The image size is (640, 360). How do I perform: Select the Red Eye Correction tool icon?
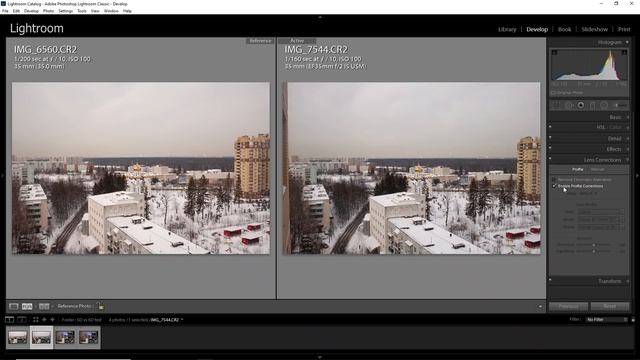coord(580,105)
